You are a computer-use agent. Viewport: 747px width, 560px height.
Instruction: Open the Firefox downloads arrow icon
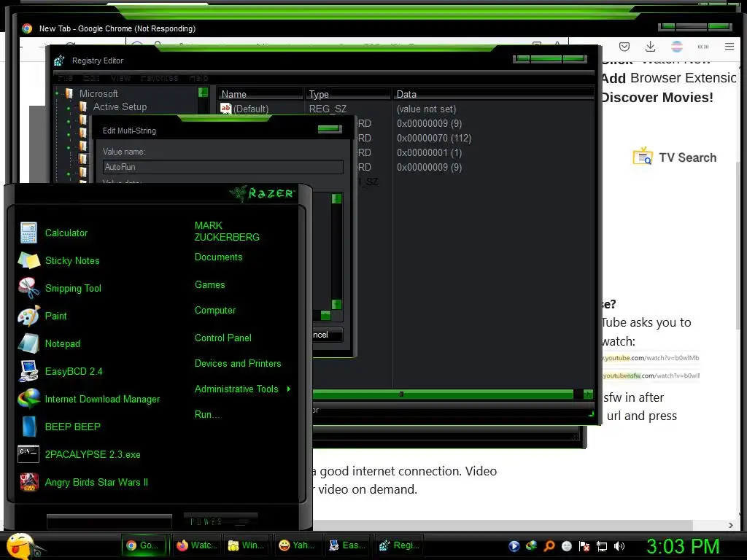click(x=650, y=47)
